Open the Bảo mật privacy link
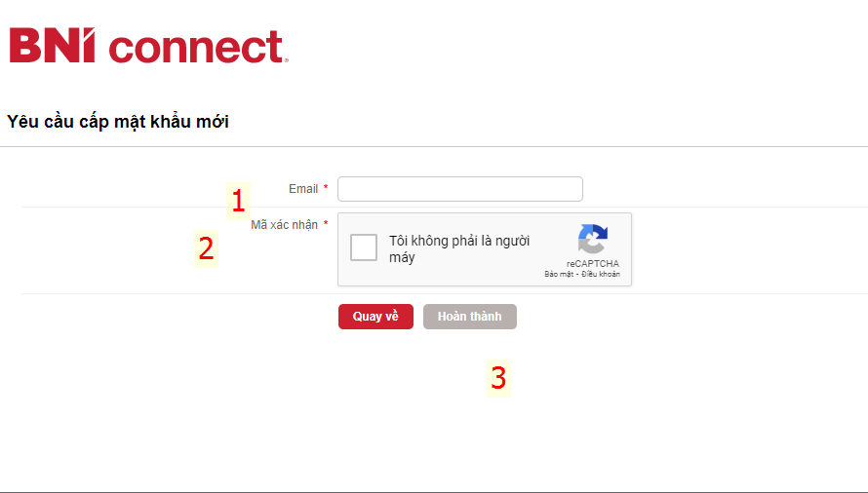The width and height of the screenshot is (868, 493). (559, 274)
